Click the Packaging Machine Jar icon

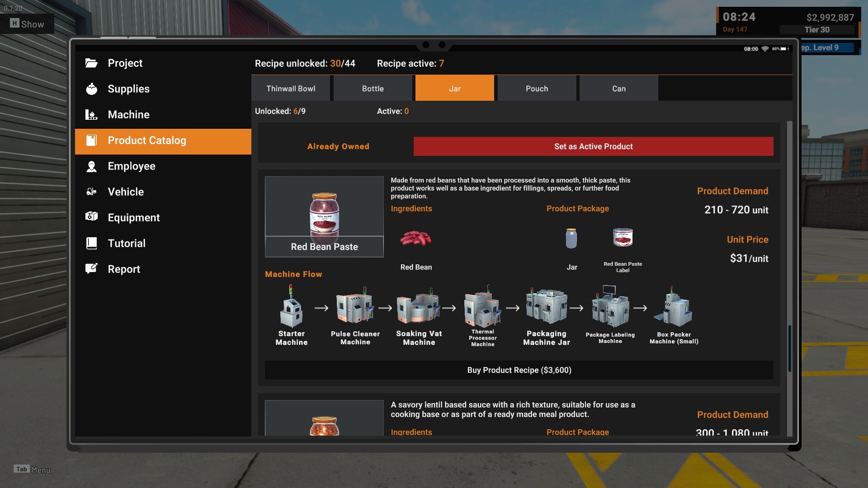(546, 307)
